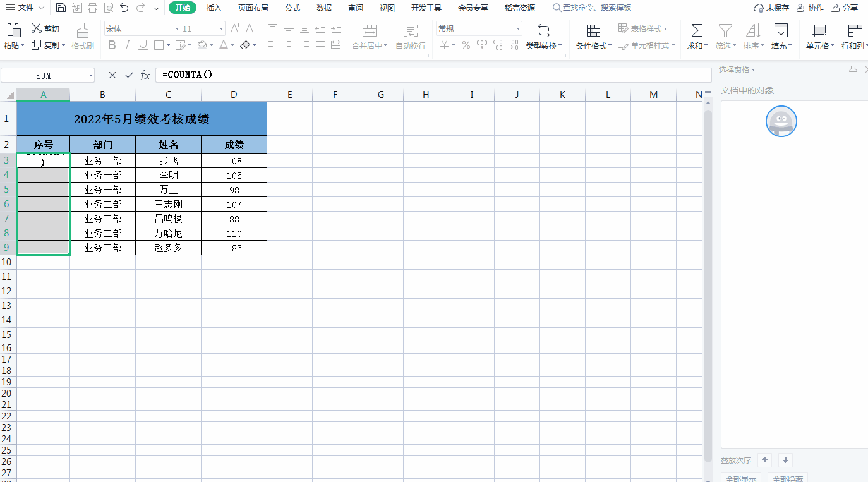Expand quick access toolbar customize arrow
Image resolution: width=868 pixels, height=482 pixels.
coord(156,8)
